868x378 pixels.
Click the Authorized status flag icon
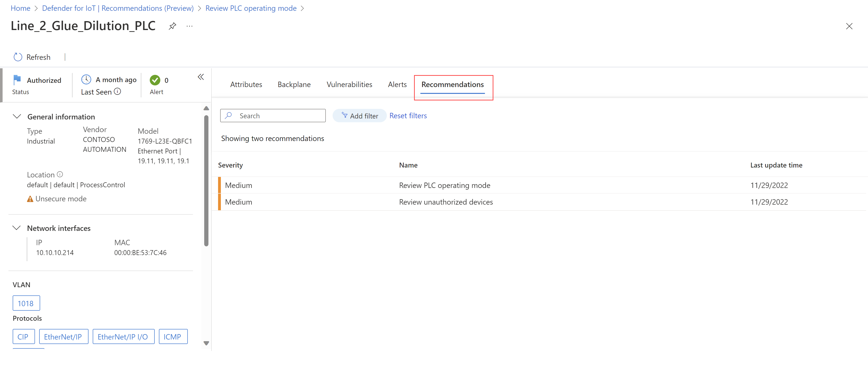coord(17,80)
